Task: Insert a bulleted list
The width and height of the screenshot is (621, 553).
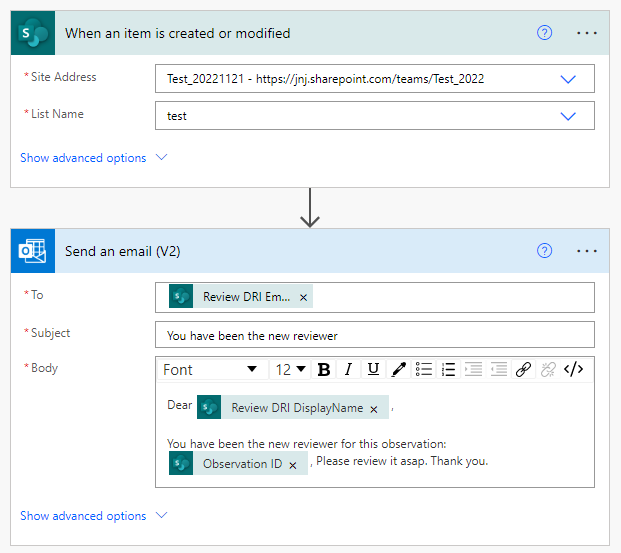Action: [x=423, y=369]
